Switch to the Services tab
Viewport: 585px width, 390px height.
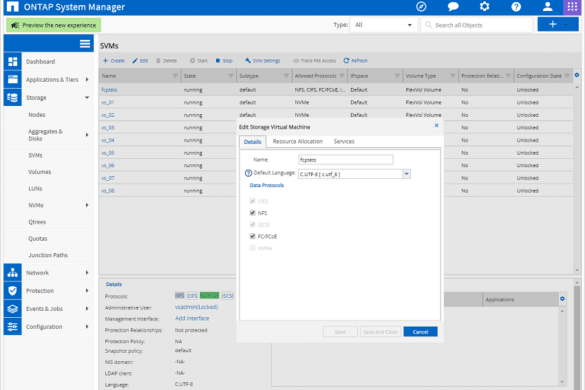point(344,141)
